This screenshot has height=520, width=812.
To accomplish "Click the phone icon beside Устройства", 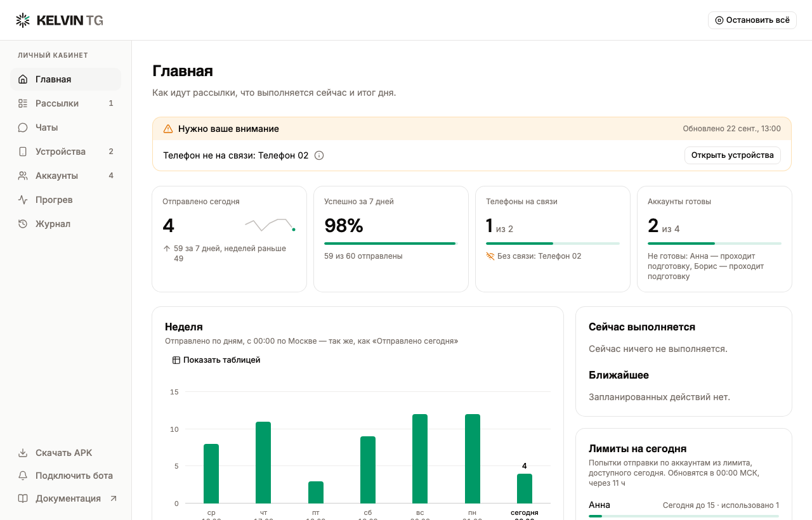I will click(23, 152).
